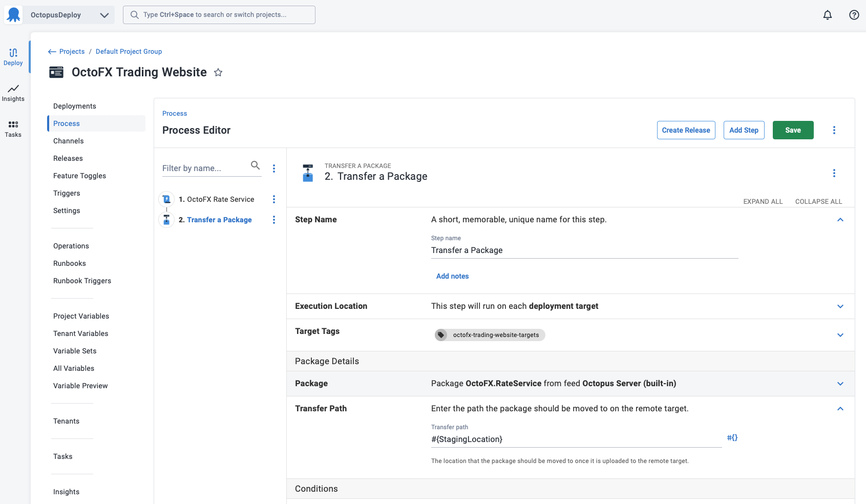This screenshot has width=866, height=504.
Task: Click the Add notes link
Action: (453, 276)
